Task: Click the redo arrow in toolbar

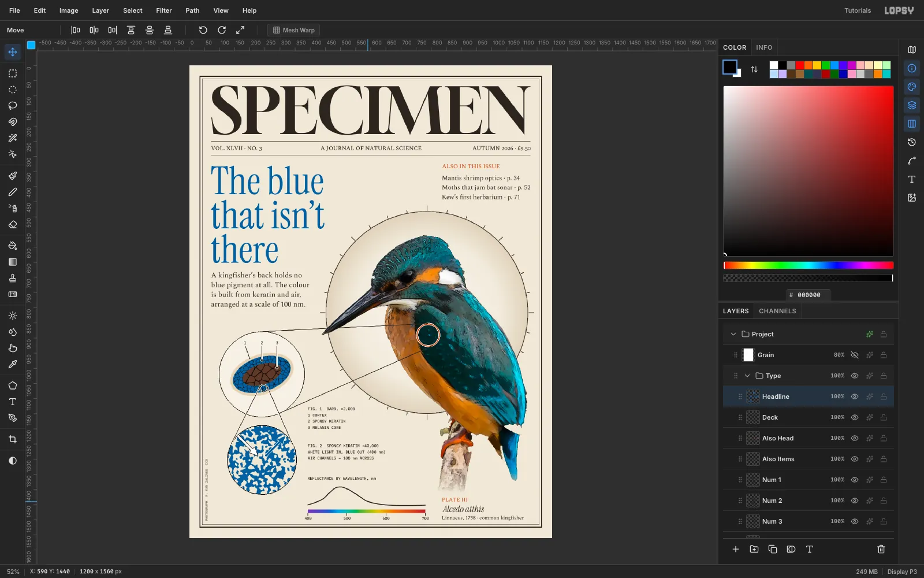Action: (x=222, y=30)
